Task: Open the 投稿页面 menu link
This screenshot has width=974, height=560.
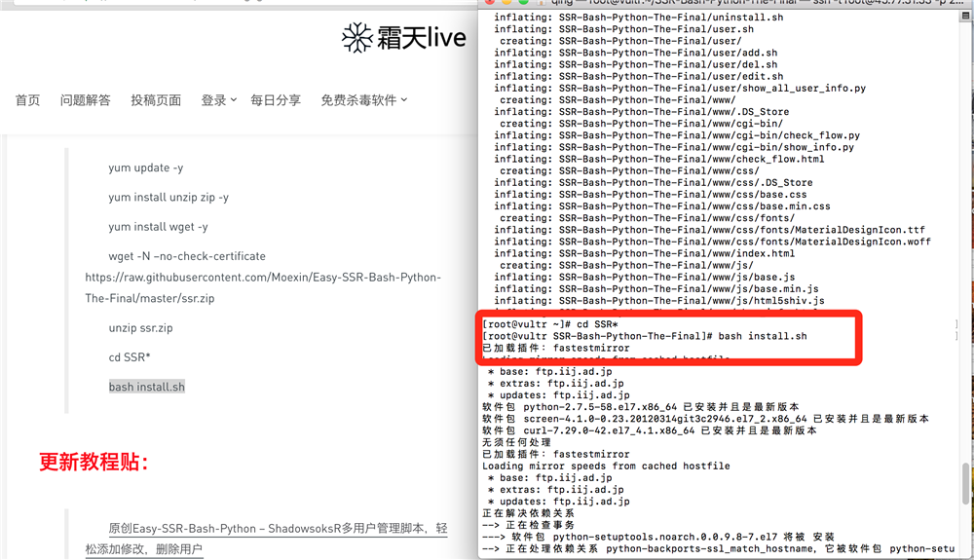Action: [x=156, y=100]
